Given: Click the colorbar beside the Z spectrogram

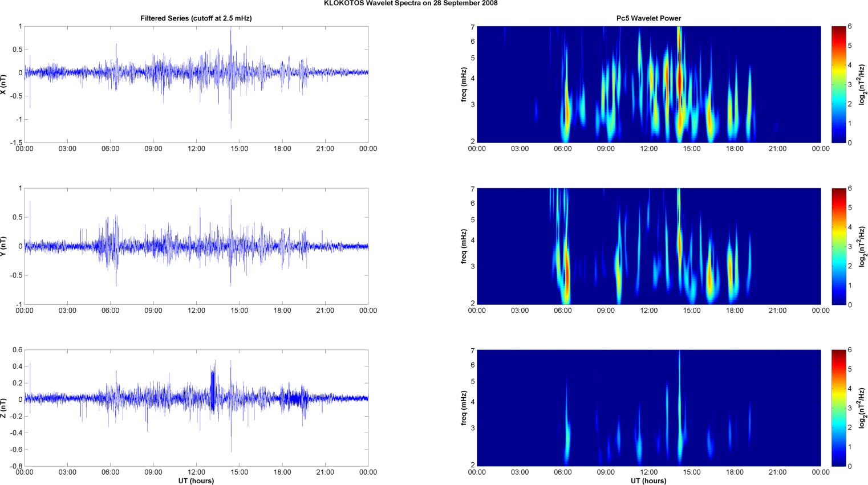Looking at the screenshot, I should pos(838,408).
